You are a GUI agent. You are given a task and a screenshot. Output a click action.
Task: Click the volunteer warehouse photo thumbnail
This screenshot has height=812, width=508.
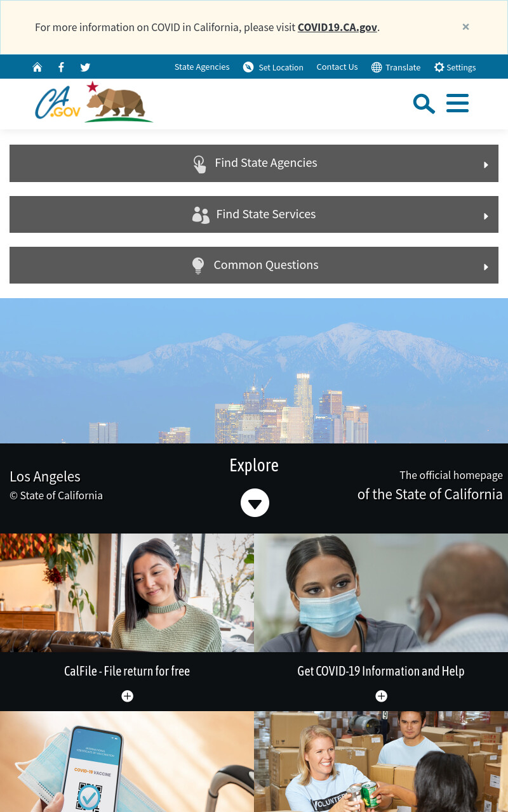tap(381, 761)
